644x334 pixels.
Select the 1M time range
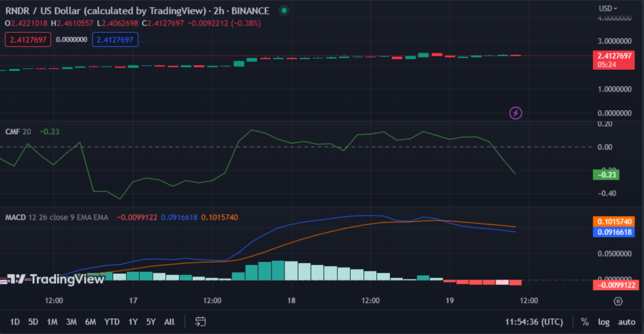click(x=52, y=322)
